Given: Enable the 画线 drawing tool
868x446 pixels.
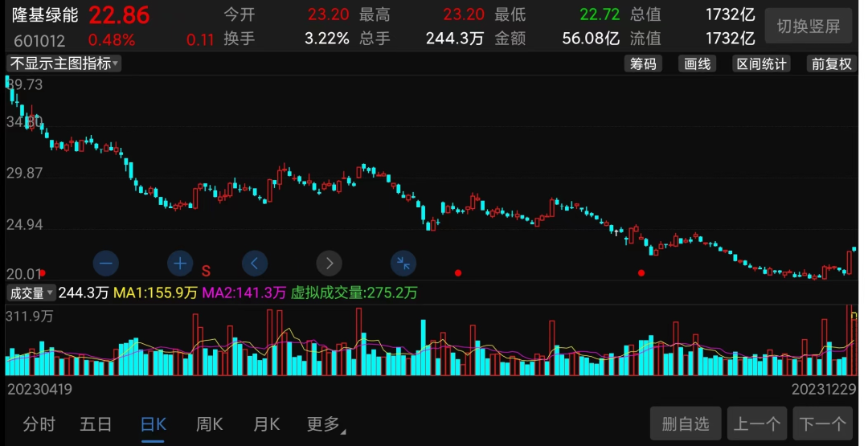Looking at the screenshot, I should tap(698, 64).
